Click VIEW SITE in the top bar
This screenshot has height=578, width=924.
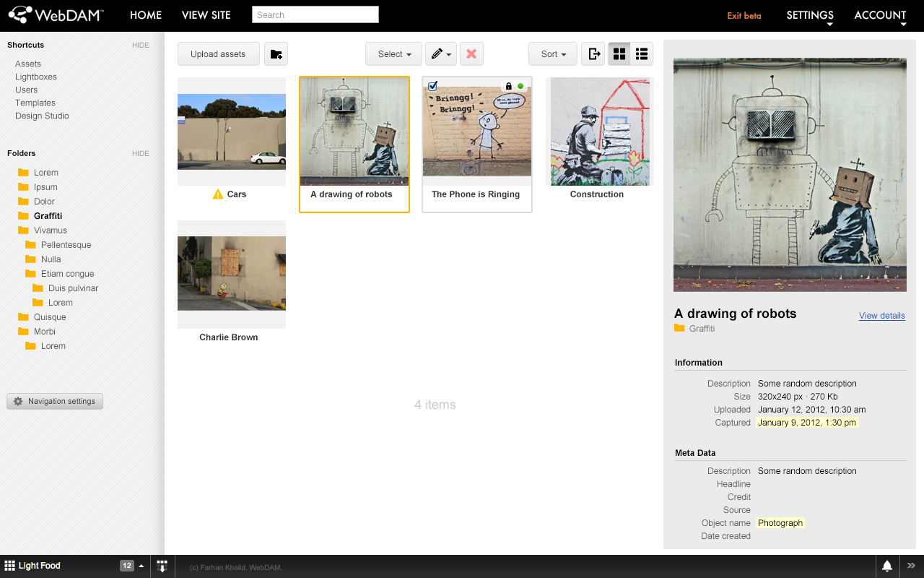[206, 15]
